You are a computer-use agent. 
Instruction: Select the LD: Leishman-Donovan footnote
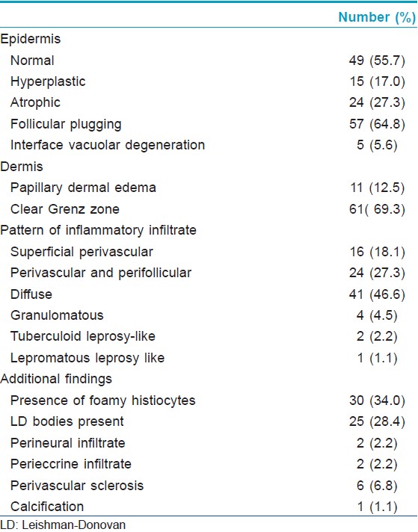click(x=63, y=525)
